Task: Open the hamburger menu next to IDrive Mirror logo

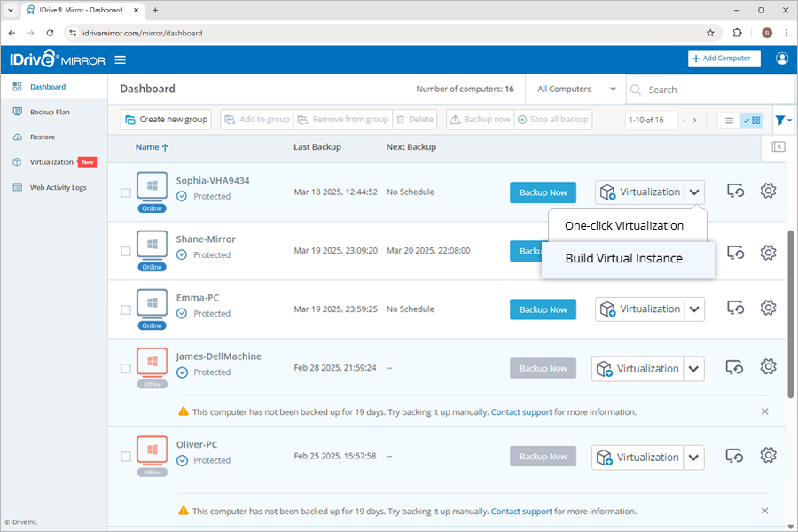Action: (x=120, y=60)
